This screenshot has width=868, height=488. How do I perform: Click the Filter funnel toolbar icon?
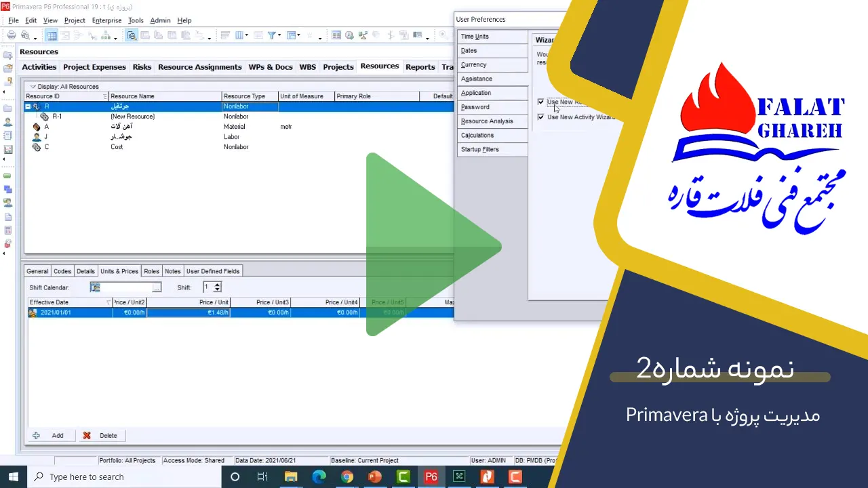[x=271, y=35]
